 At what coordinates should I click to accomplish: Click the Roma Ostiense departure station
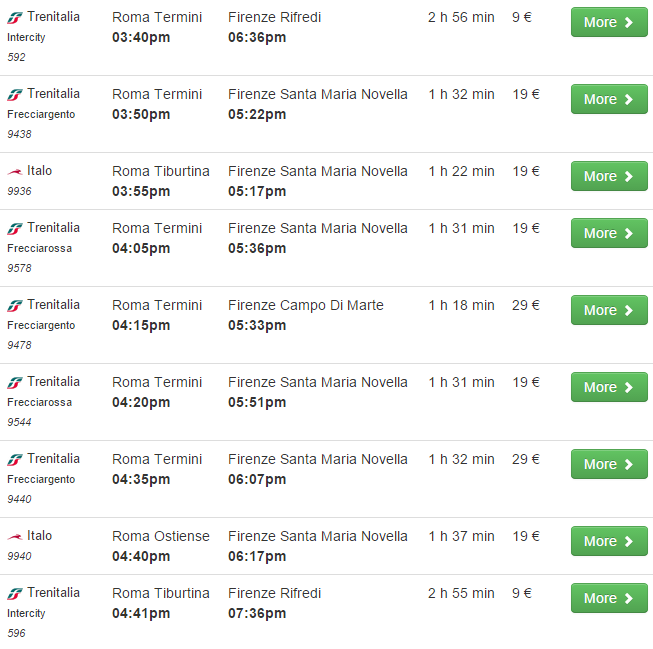point(160,536)
